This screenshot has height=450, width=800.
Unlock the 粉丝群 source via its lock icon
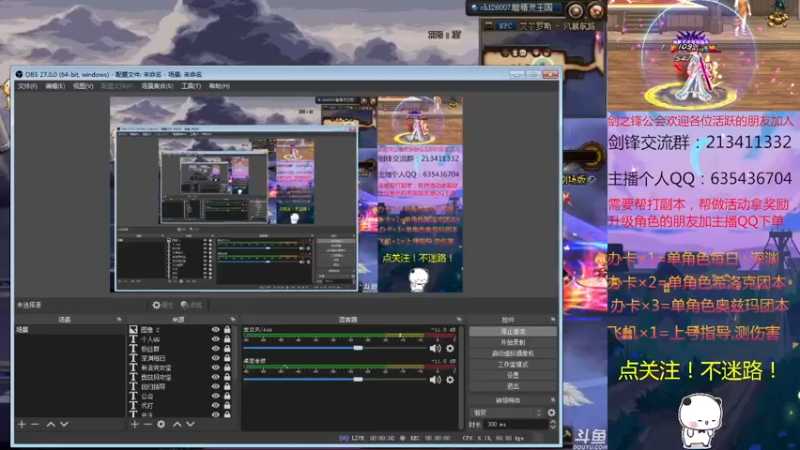227,349
